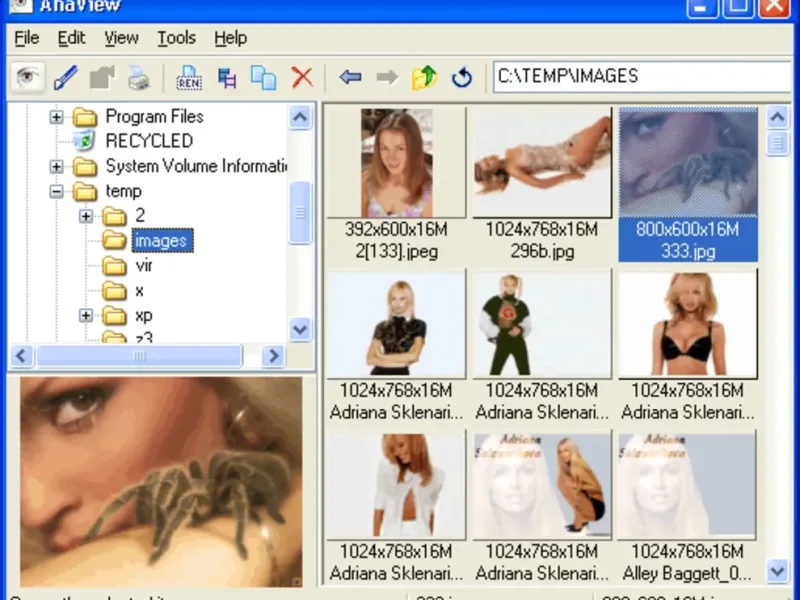Screen dimensions: 800x600
Task: Select the images folder in tree
Action: click(x=162, y=241)
